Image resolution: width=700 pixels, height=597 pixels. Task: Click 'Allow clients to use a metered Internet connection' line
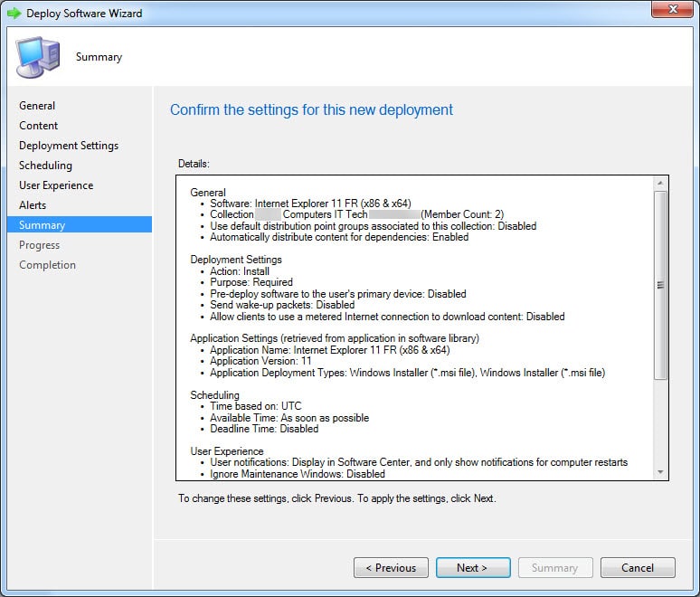[387, 317]
